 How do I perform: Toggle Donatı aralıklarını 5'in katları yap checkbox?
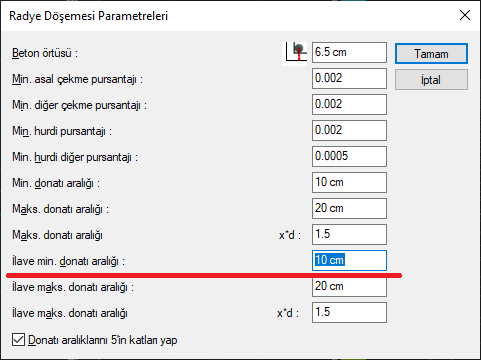(18, 340)
